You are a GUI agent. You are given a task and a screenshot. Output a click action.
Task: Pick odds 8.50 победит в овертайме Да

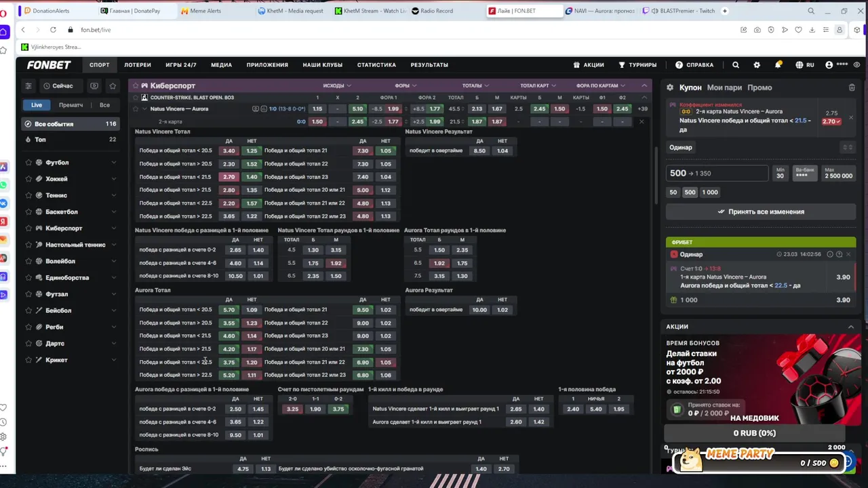[x=479, y=150]
